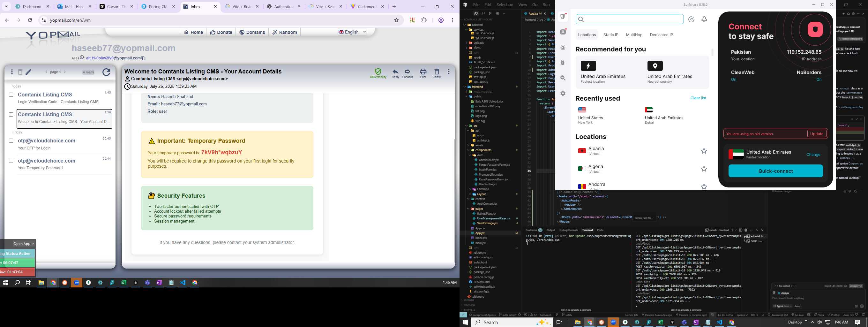Screen dimensions: 868x327
Task: Open the Surfshark Search magnifier sidebar icon
Action: 563,78
